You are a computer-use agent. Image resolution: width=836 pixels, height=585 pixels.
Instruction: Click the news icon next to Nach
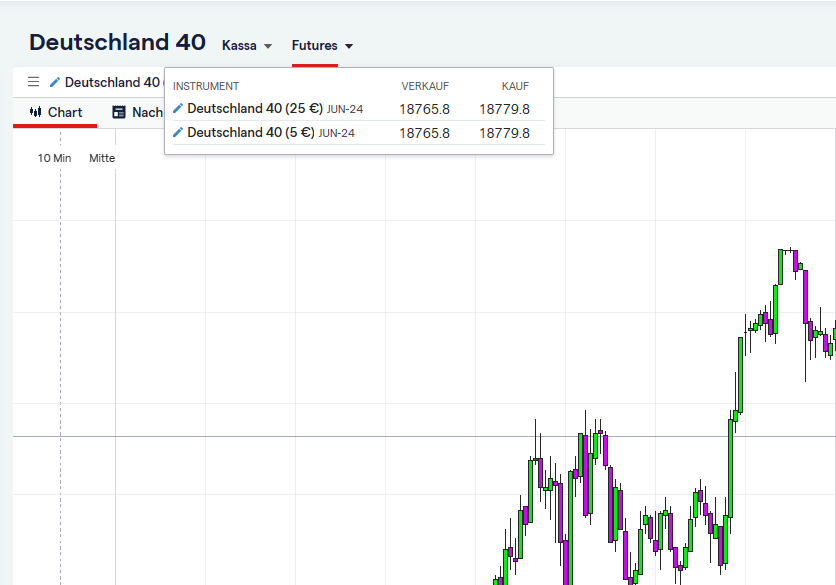click(119, 112)
